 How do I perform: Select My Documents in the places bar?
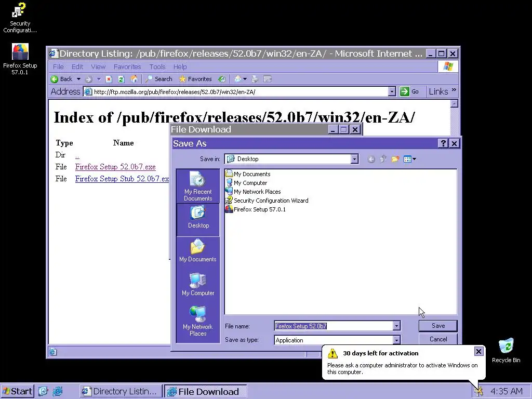point(198,251)
